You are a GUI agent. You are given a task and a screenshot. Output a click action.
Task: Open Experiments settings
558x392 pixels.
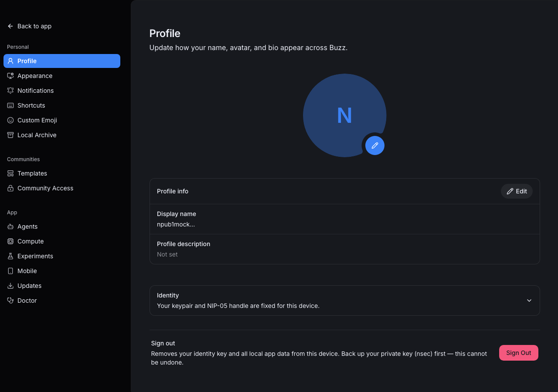(x=62, y=256)
